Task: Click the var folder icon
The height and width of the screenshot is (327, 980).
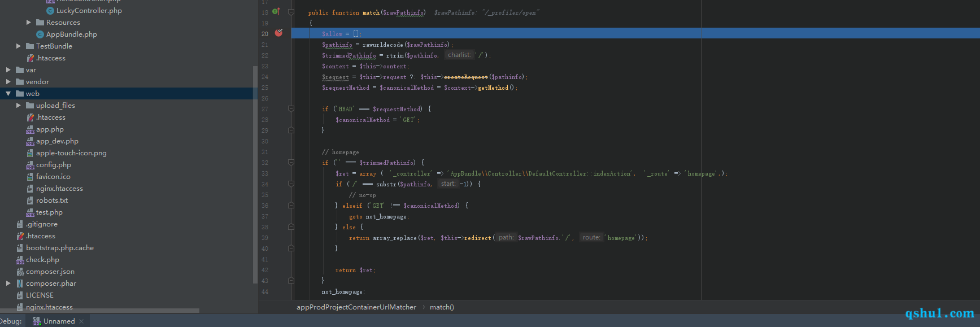Action: click(x=20, y=70)
